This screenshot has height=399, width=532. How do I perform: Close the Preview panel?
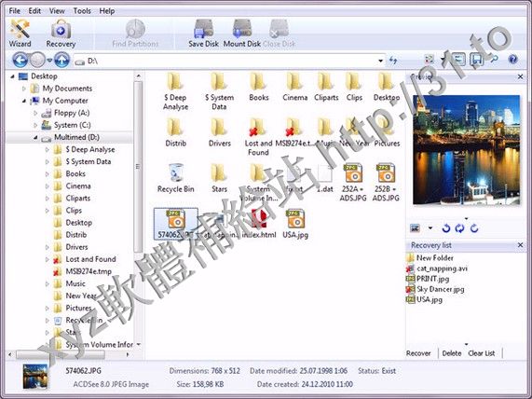coord(520,76)
